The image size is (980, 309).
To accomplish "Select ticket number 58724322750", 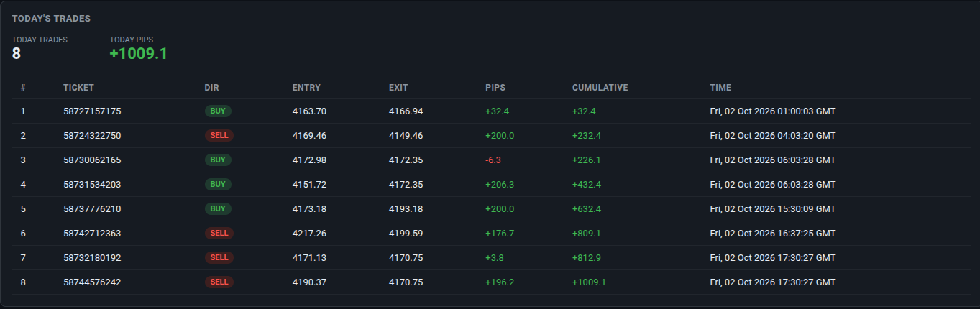I will click(92, 136).
